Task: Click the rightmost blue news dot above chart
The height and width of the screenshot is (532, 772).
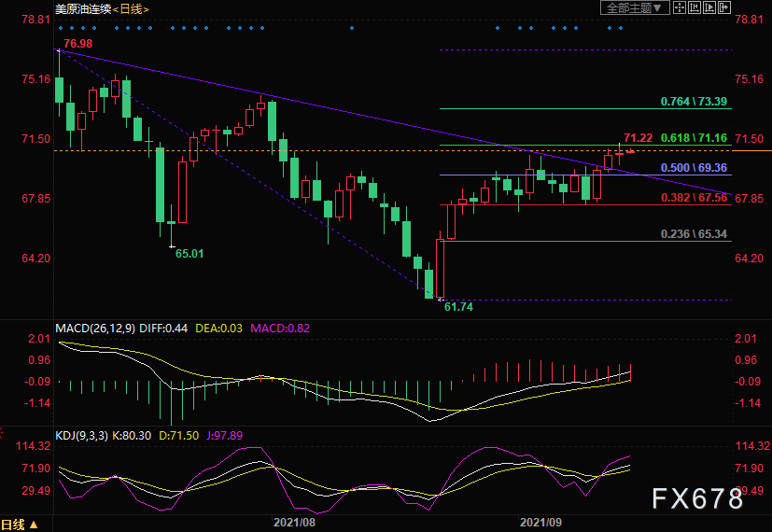Action: pos(597,28)
